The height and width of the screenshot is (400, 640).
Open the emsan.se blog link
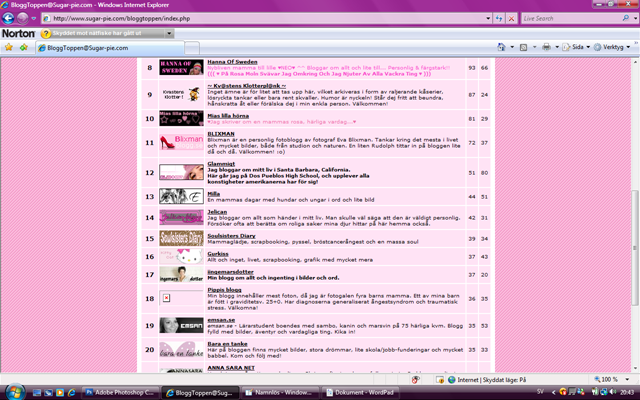[x=221, y=320]
